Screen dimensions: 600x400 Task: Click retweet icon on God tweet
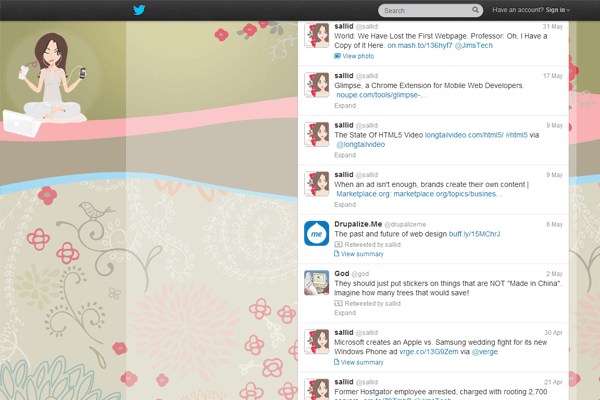pos(338,303)
